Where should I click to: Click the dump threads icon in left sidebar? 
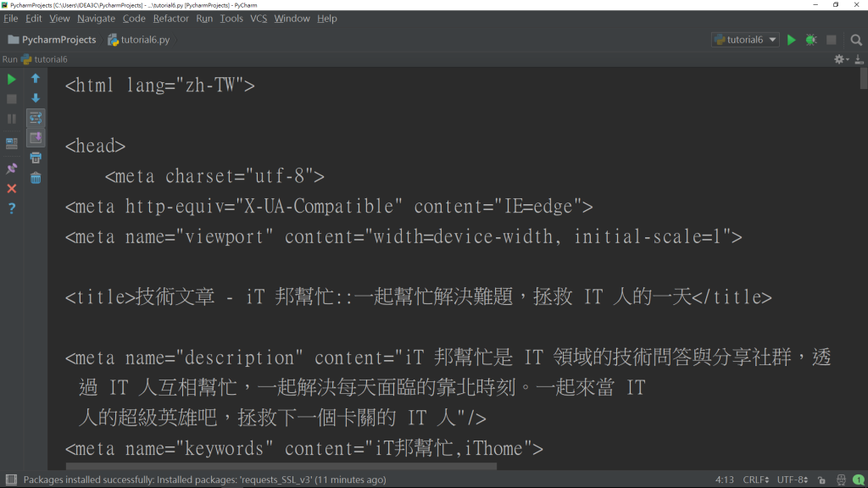[x=11, y=143]
